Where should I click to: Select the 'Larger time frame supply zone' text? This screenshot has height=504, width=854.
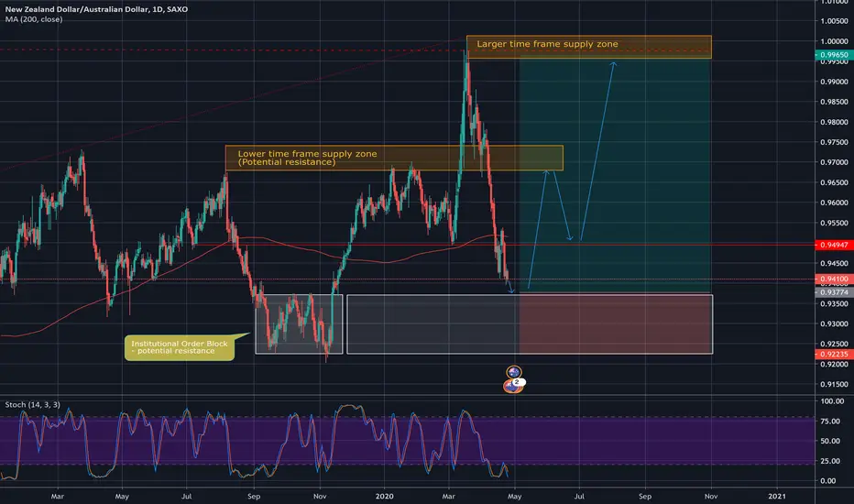(547, 44)
